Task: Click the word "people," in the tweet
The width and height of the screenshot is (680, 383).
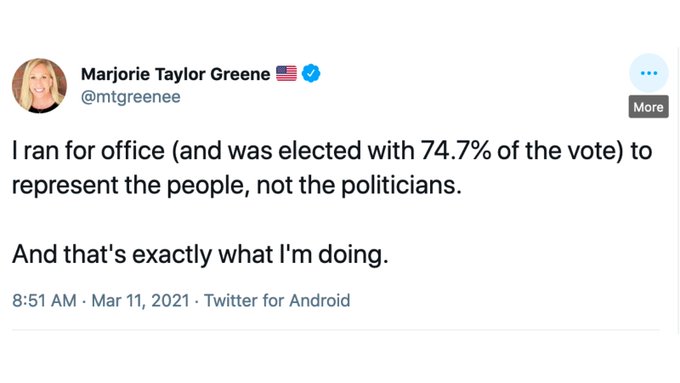Action: tap(209, 187)
